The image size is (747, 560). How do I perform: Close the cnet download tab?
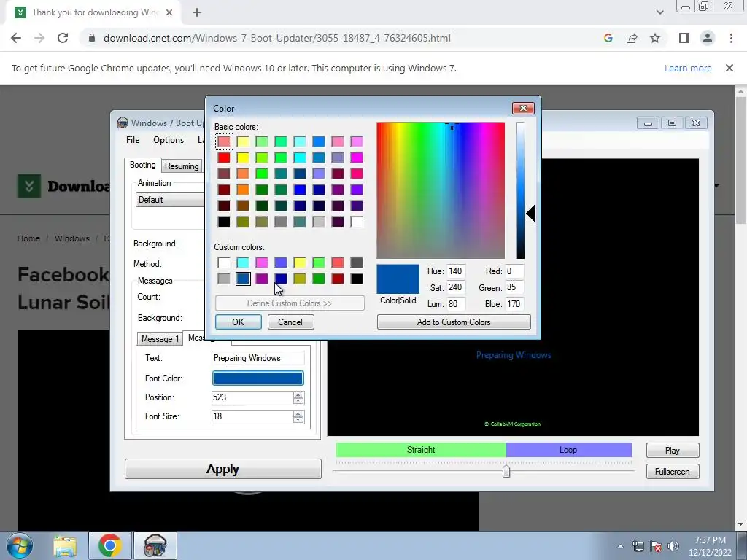(169, 12)
